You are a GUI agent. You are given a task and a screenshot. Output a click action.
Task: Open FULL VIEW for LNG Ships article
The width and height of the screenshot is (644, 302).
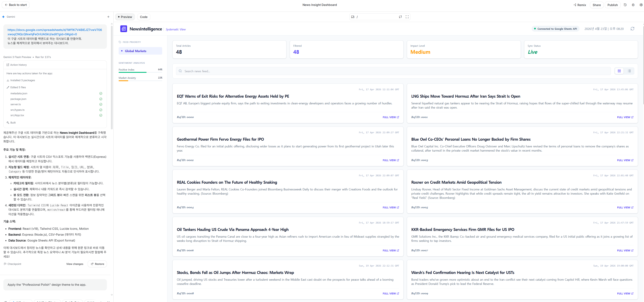point(625,117)
